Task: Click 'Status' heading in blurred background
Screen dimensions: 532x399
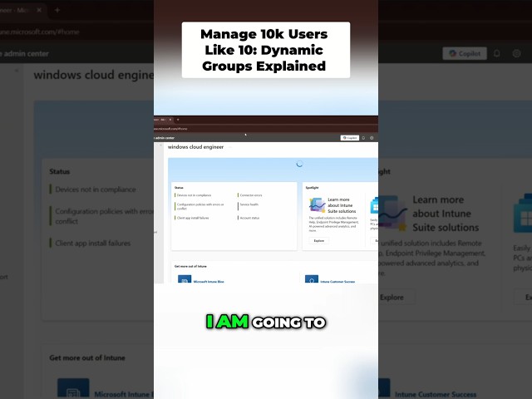Action: click(60, 171)
